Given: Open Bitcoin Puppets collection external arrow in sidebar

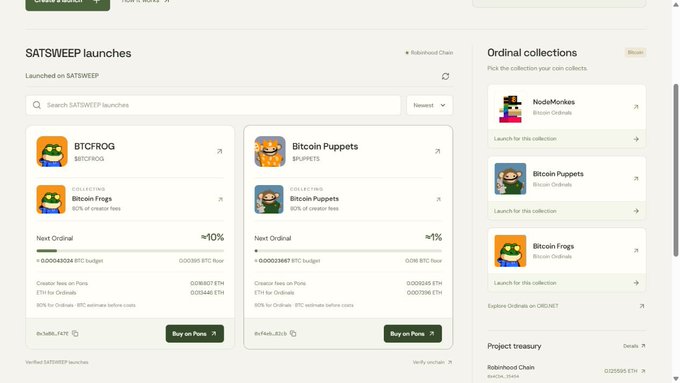Looking at the screenshot, I should pyautogui.click(x=636, y=179).
